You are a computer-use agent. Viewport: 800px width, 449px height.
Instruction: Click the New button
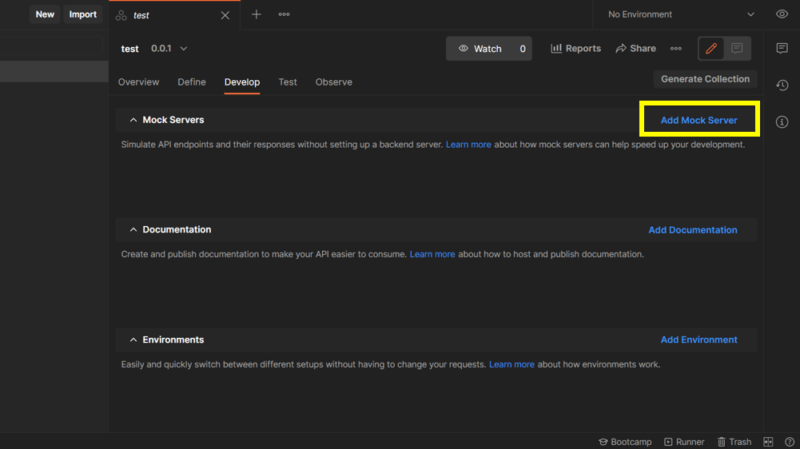(x=45, y=14)
